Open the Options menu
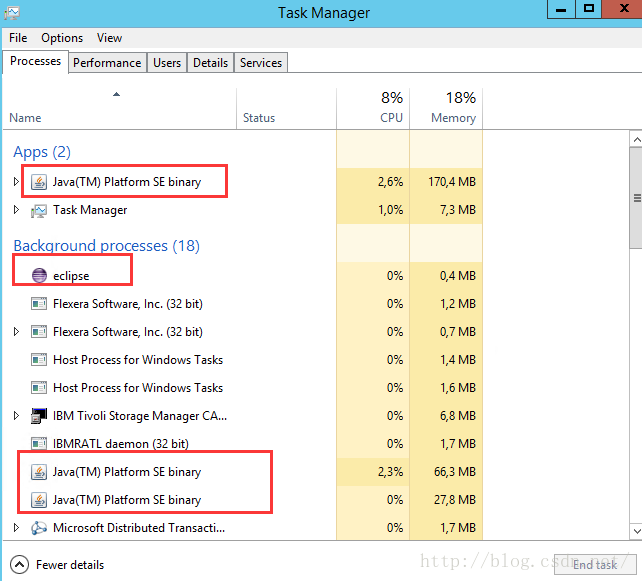 coord(62,38)
